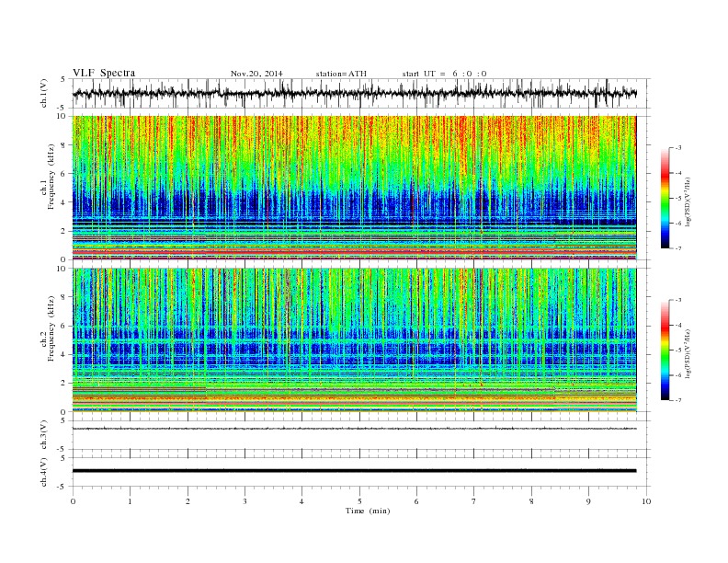Click the "VLF Spectra" title text
The image size is (728, 563).
pyautogui.click(x=104, y=73)
